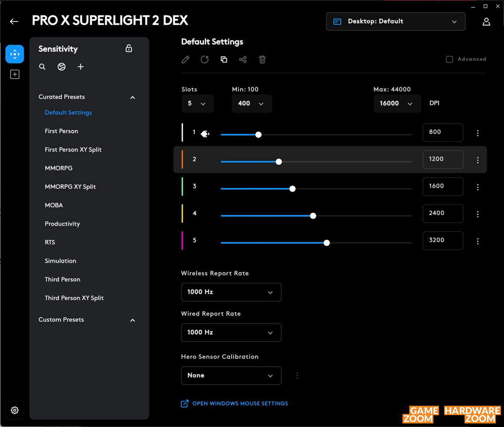Viewport: 504px width, 427px height.
Task: Select the First Person XY Split preset
Action: [x=73, y=150]
